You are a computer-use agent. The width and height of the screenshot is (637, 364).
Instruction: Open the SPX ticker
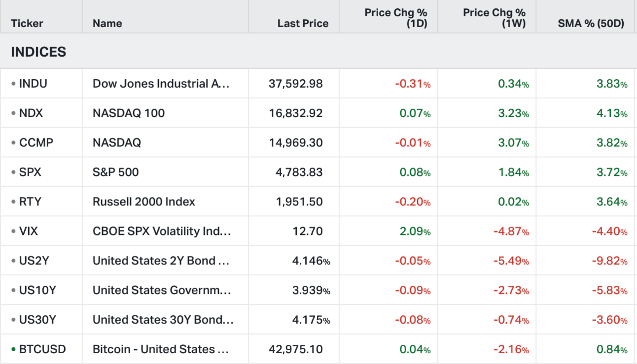tap(30, 172)
